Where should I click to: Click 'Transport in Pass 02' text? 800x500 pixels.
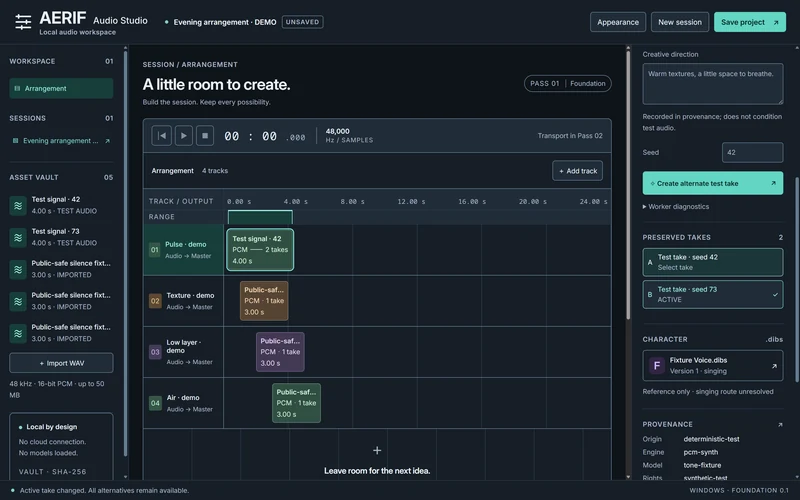tap(570, 136)
